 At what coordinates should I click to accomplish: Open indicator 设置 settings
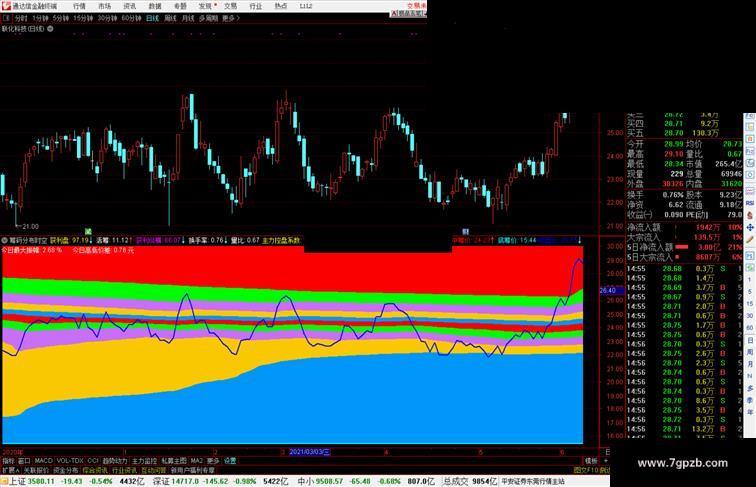tap(230, 461)
